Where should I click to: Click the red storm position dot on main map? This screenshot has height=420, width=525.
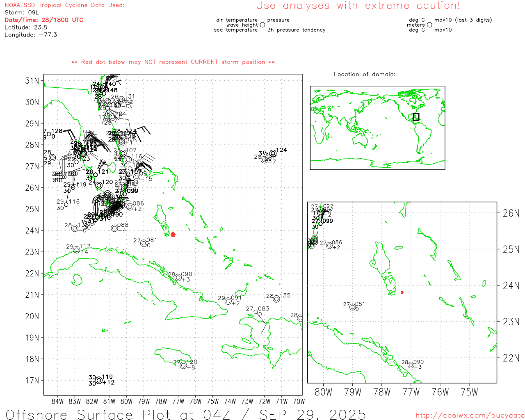pyautogui.click(x=173, y=235)
